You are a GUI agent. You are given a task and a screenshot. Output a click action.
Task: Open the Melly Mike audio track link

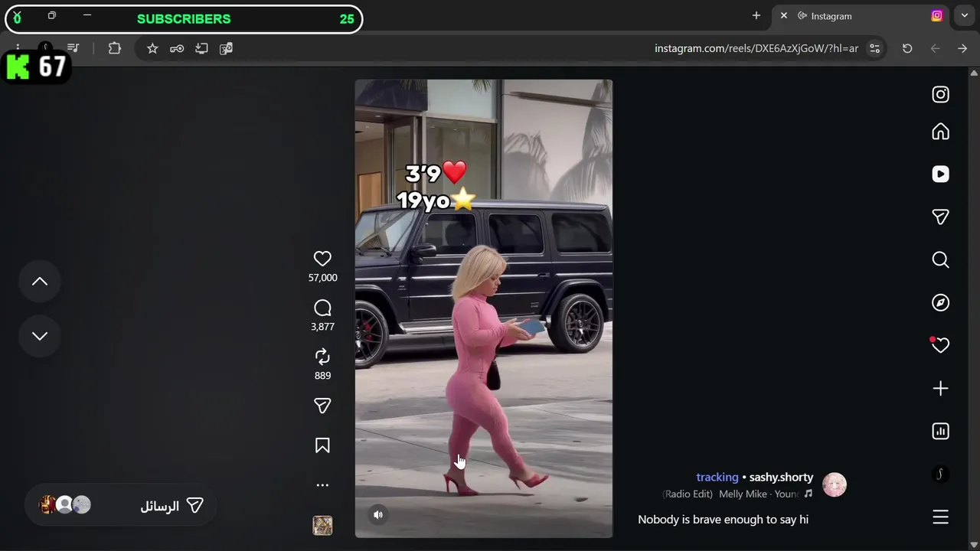tap(738, 494)
